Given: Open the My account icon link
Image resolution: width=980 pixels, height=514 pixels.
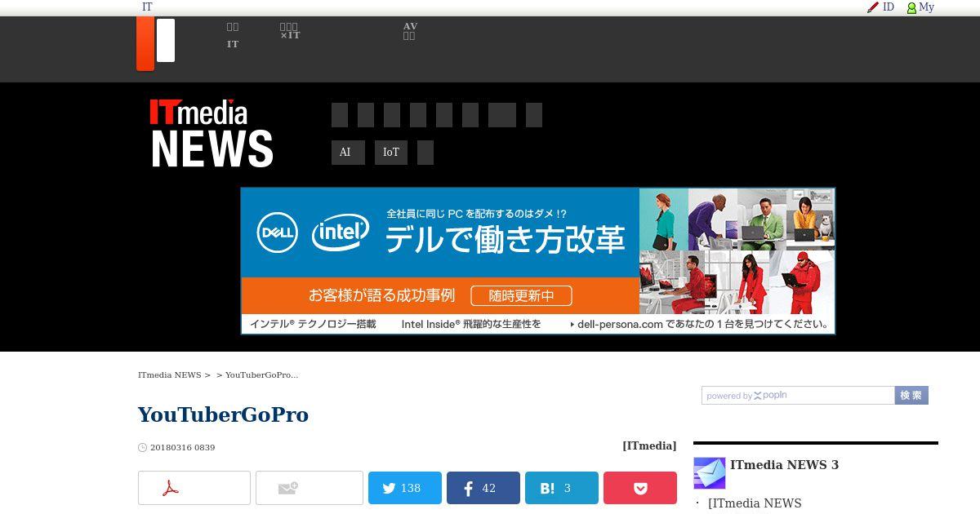Looking at the screenshot, I should (x=920, y=7).
